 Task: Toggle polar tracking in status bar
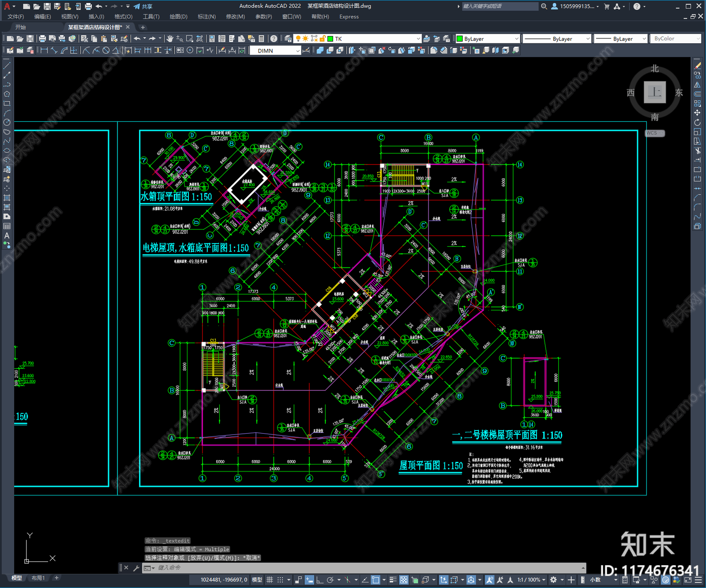(x=330, y=580)
